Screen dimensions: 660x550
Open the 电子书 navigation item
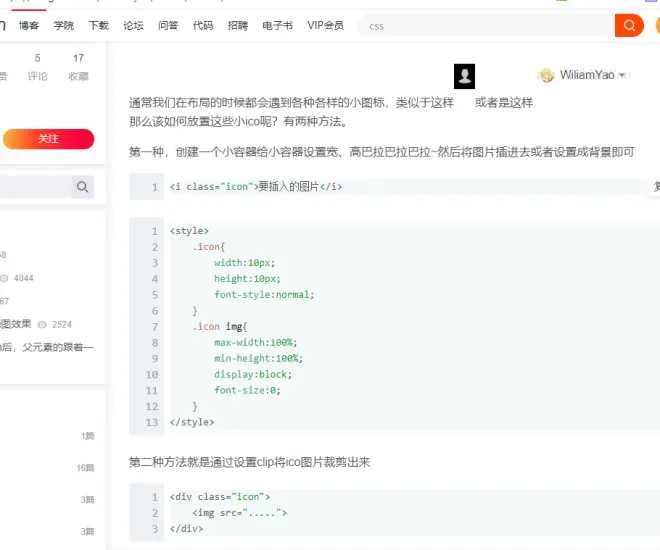click(x=277, y=25)
